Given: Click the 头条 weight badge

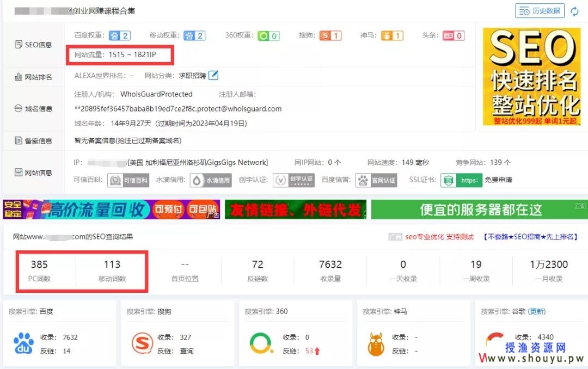Looking at the screenshot, I should 454,36.
